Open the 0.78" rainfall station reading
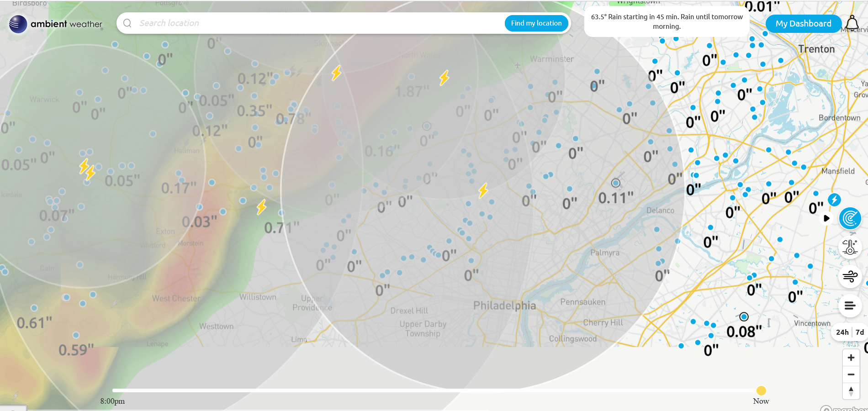Viewport: 868px width, 411px height. click(x=293, y=119)
